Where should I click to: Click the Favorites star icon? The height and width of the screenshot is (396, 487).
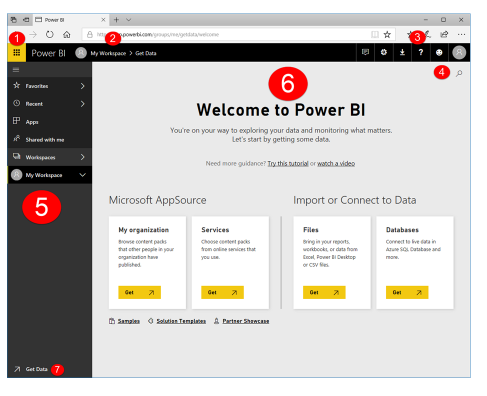tap(16, 85)
